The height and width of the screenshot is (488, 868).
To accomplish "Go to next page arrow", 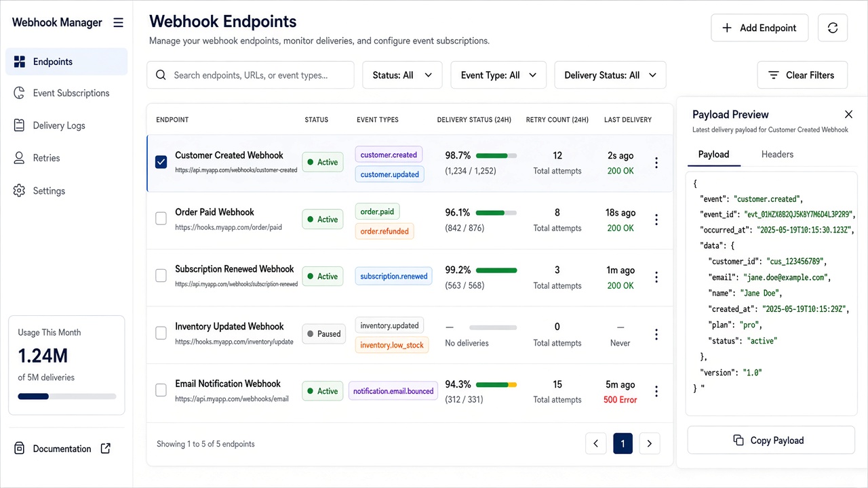I will [x=650, y=443].
